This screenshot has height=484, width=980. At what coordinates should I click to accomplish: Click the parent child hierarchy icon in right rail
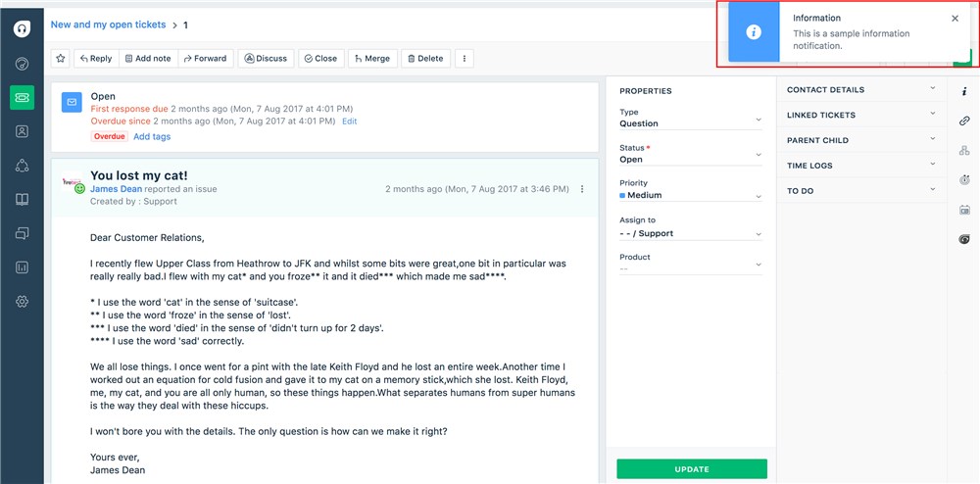(x=964, y=150)
